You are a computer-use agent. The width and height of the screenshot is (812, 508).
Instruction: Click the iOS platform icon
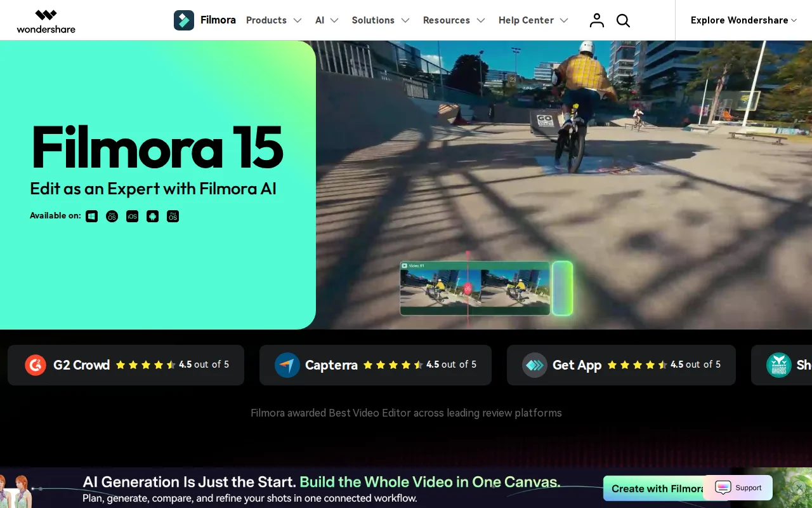[x=132, y=217]
